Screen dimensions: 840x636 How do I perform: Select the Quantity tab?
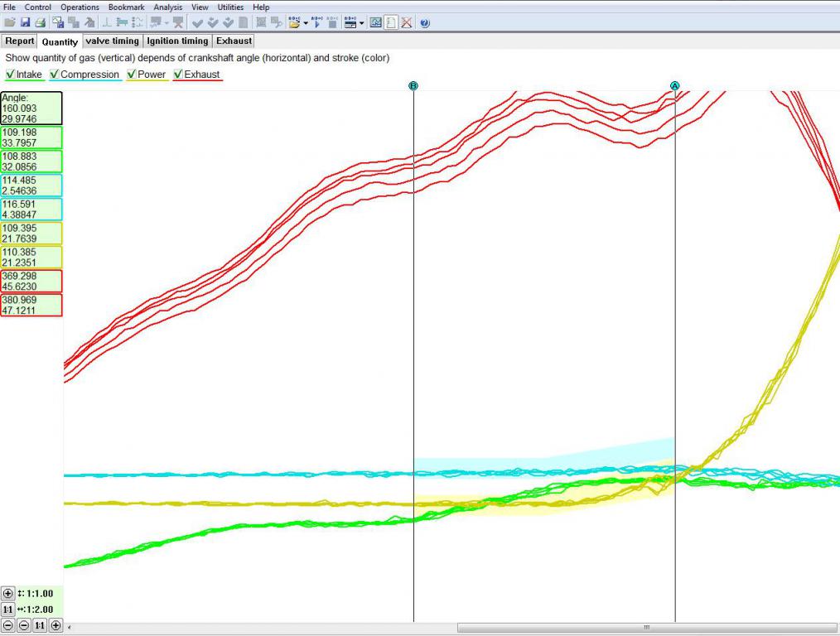(60, 41)
